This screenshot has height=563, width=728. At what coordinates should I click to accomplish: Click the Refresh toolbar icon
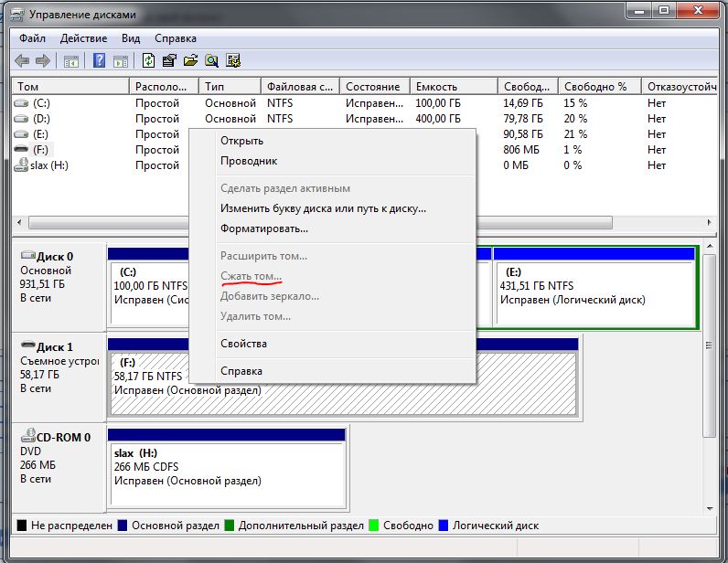(148, 61)
